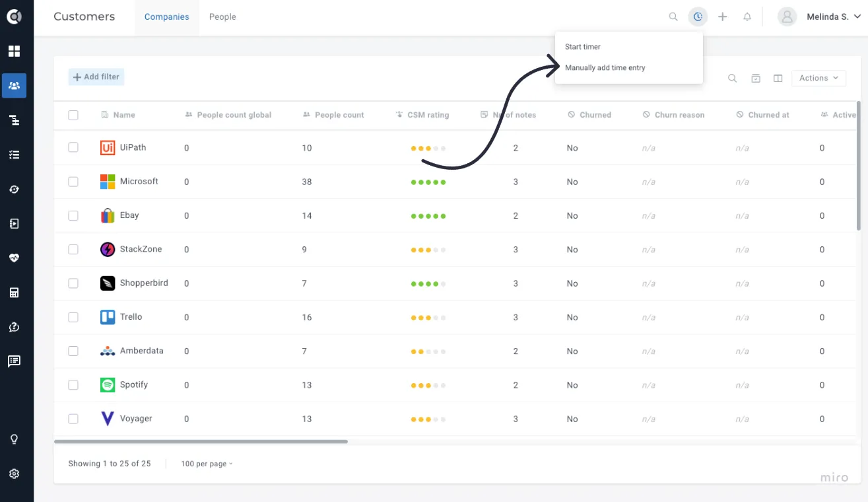This screenshot has height=502, width=868.
Task: Open the Voyager company link
Action: click(136, 419)
